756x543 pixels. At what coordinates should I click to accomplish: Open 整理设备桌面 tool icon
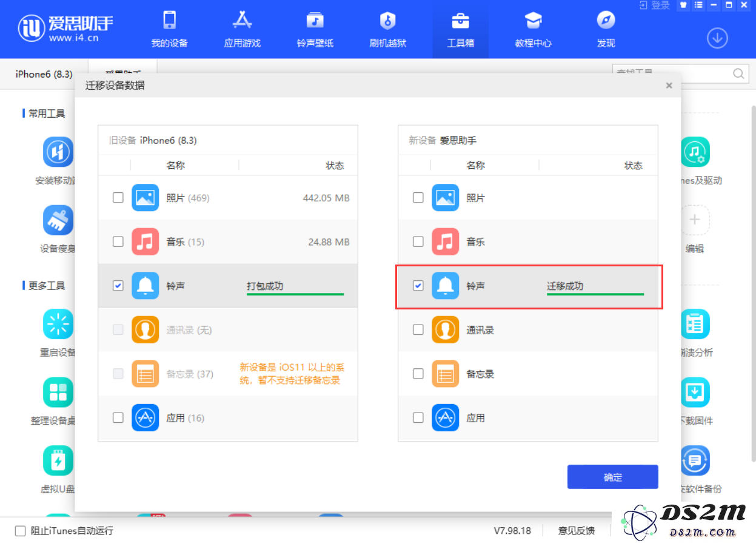click(58, 392)
